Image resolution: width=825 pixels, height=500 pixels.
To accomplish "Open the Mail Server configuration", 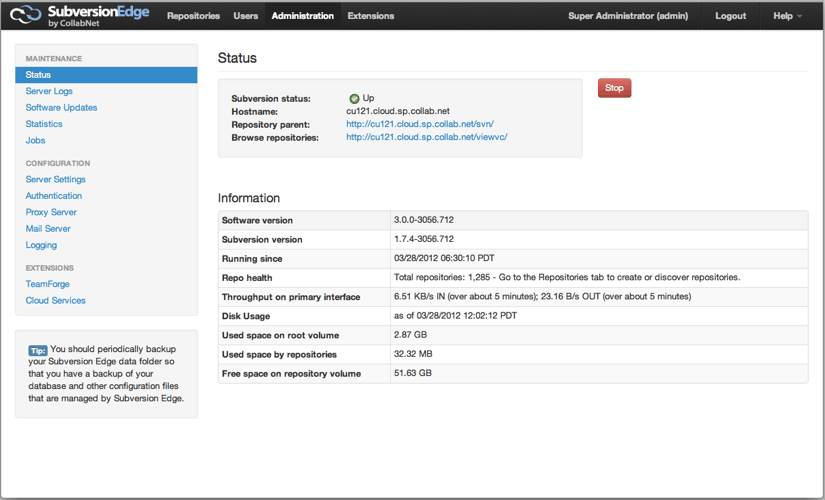I will pyautogui.click(x=48, y=228).
